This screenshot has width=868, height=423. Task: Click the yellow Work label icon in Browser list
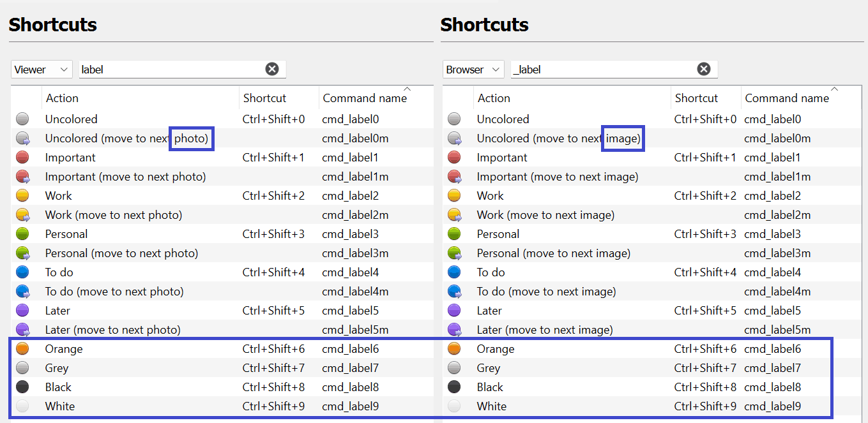coord(454,196)
